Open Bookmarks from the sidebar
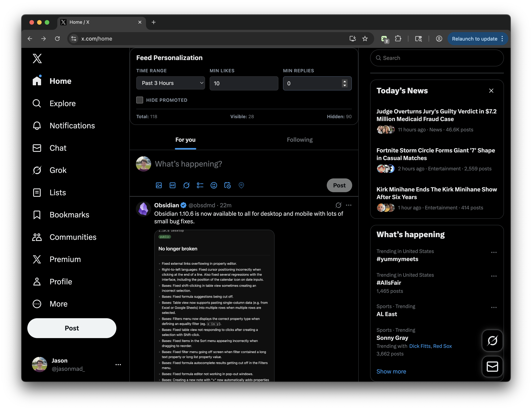 pyautogui.click(x=69, y=215)
